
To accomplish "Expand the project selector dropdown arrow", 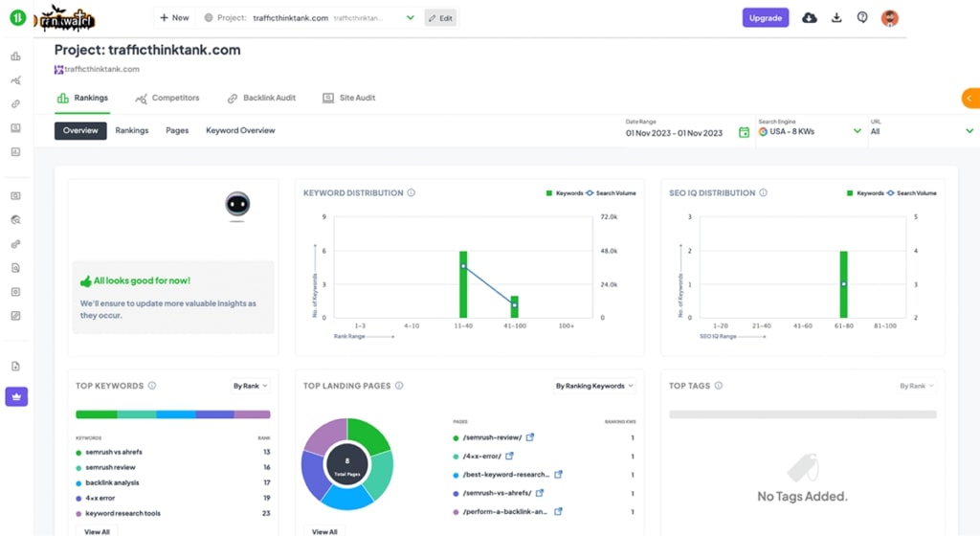I will [x=410, y=17].
